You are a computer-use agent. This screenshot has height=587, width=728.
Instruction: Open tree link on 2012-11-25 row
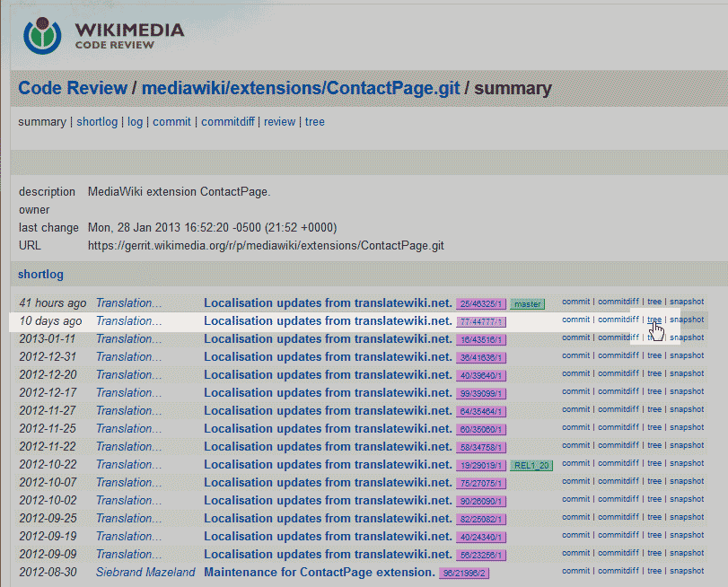tap(654, 427)
